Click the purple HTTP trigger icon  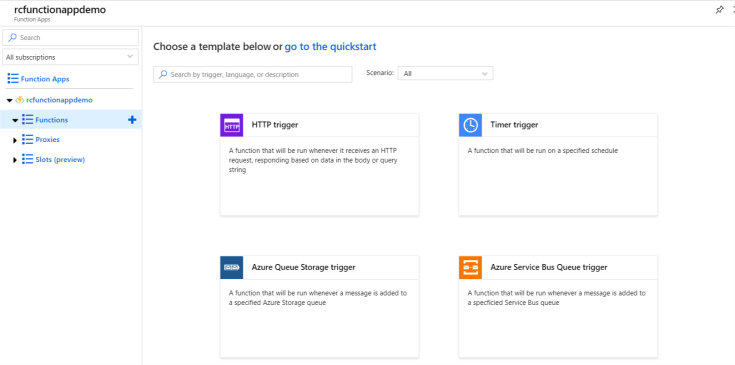pos(232,125)
